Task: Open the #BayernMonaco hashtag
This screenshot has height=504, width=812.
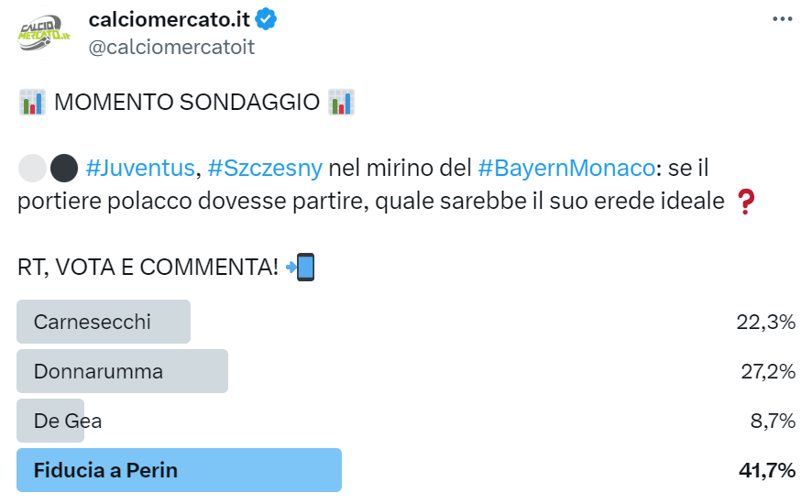Action: point(566,169)
